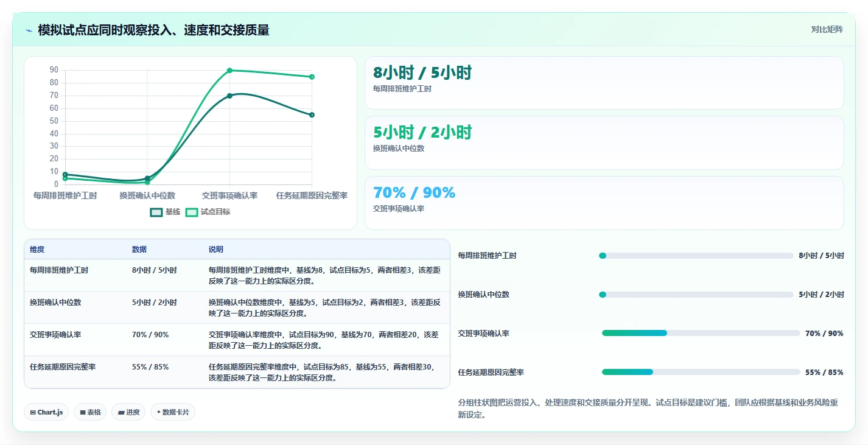Open the 8小时 / 5小时 data card
868x445 pixels.
[x=604, y=83]
